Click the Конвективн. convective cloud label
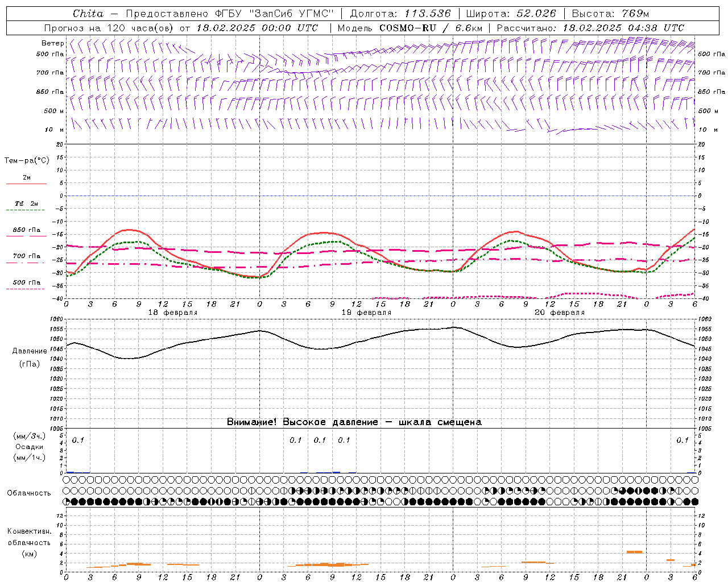Viewport: 728px width, 582px height. (x=29, y=531)
